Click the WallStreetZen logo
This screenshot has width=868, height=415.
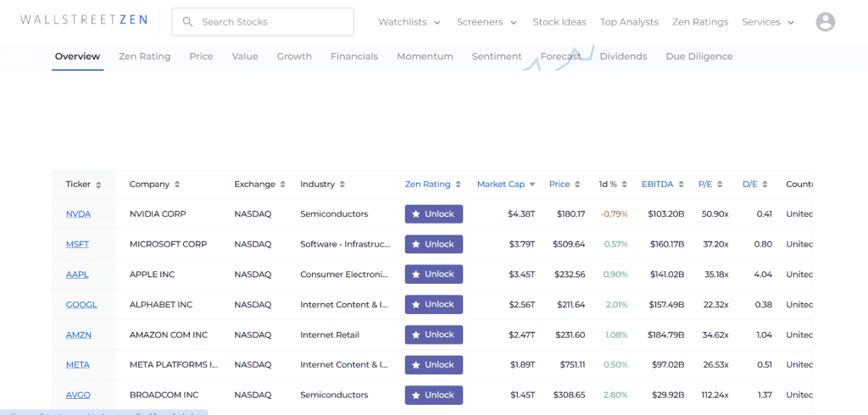pyautogui.click(x=84, y=20)
